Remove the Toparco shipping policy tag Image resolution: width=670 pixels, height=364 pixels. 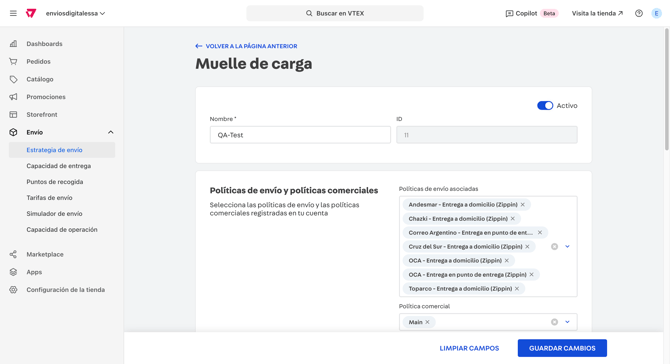tap(517, 289)
